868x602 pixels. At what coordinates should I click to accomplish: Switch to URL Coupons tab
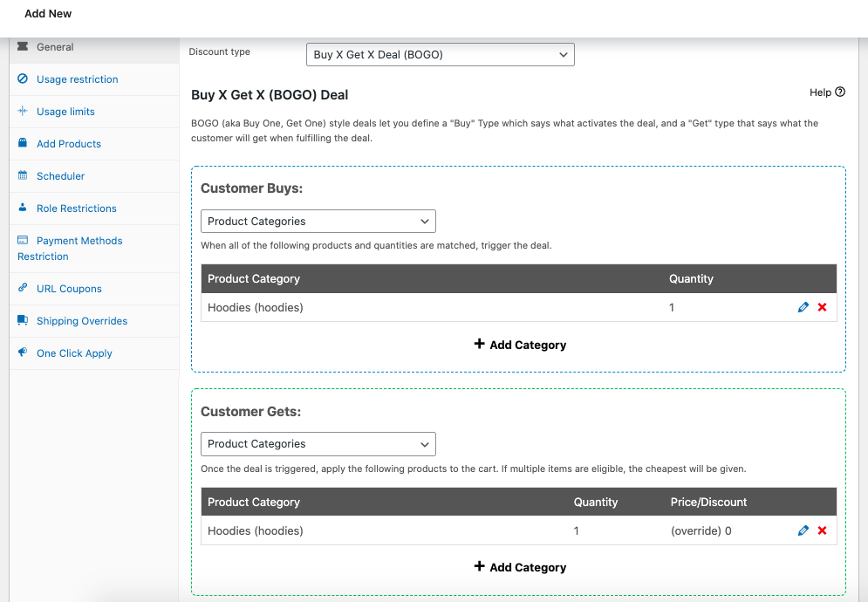[94, 289]
